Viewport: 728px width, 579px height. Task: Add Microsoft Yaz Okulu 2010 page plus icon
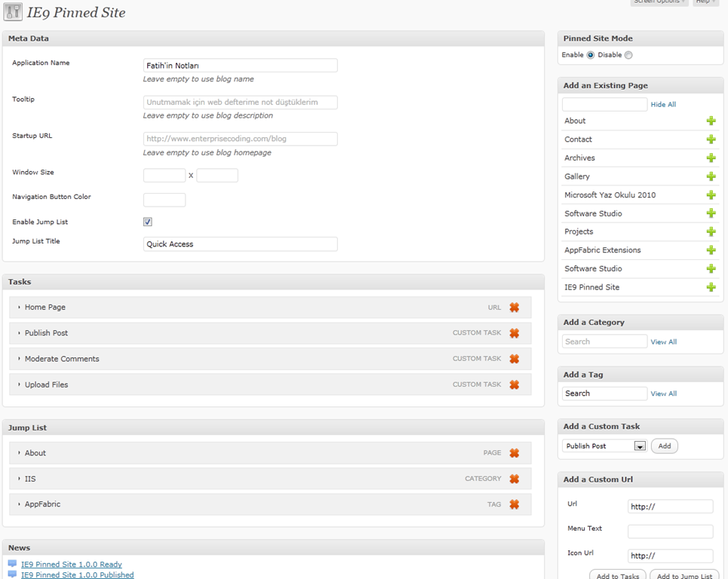click(711, 195)
